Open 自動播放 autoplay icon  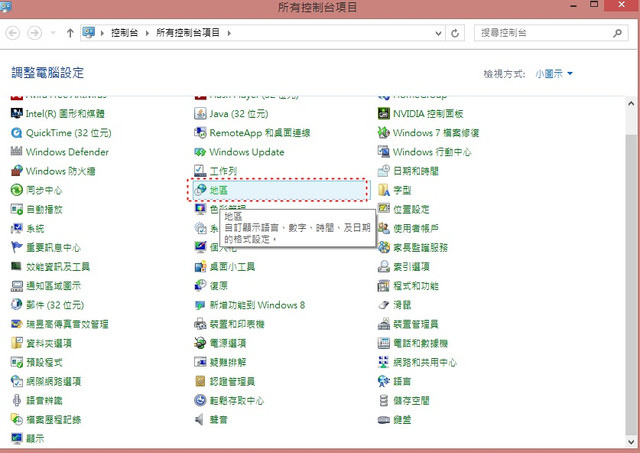tap(16, 209)
